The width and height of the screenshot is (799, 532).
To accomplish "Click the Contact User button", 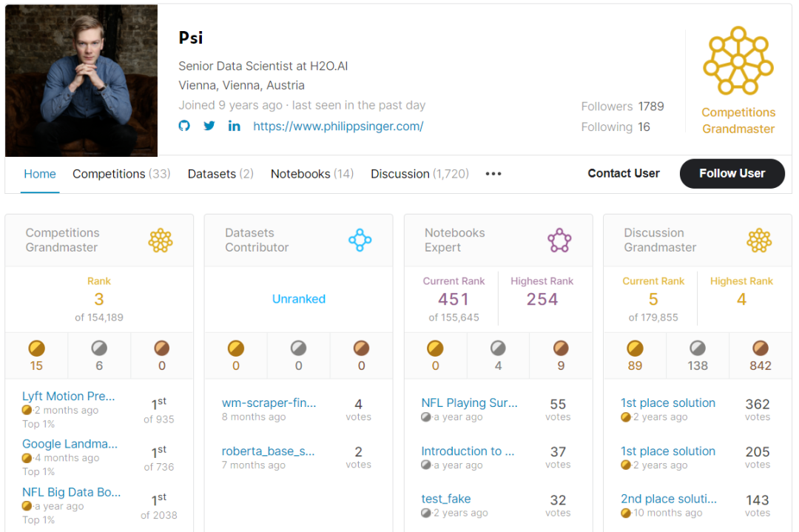I will click(624, 173).
